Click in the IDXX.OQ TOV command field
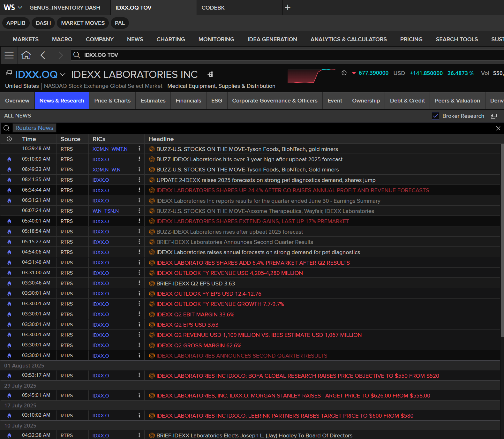Screen dimensions: 504x439 tap(287, 55)
